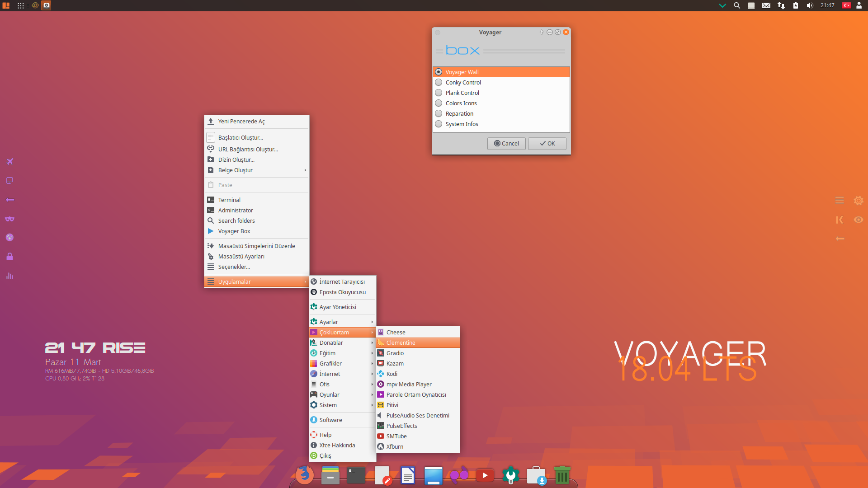The width and height of the screenshot is (868, 488).
Task: Launch Clementine from Çokluortam menu
Action: tap(418, 343)
